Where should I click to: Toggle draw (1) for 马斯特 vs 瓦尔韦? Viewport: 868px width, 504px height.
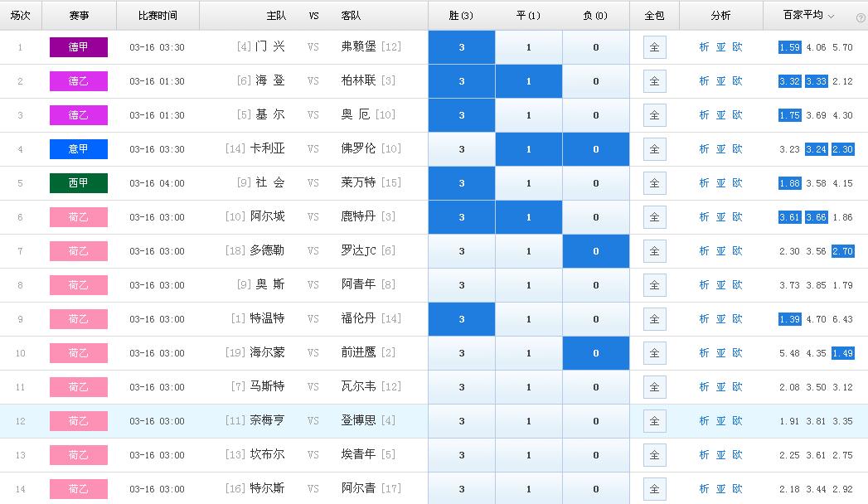pos(529,387)
